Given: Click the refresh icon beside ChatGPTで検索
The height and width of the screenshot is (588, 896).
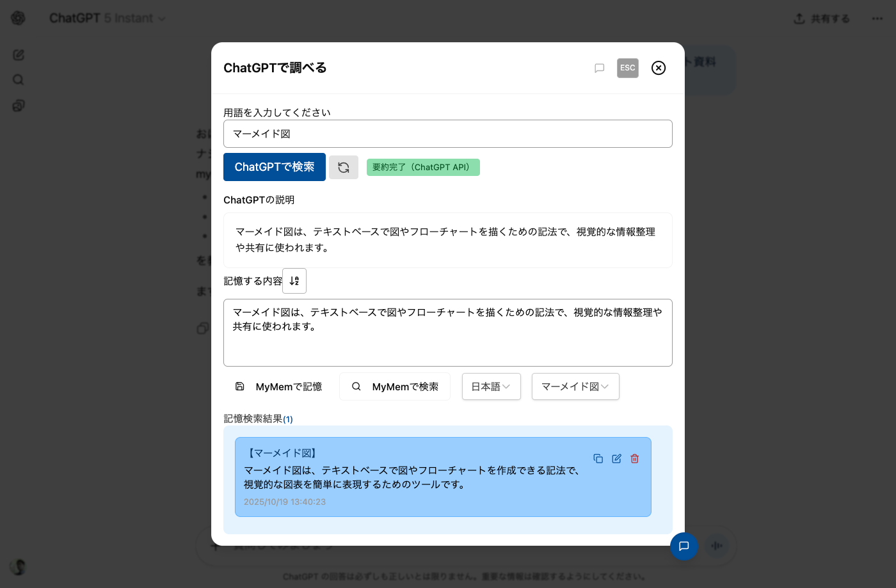Looking at the screenshot, I should point(344,167).
